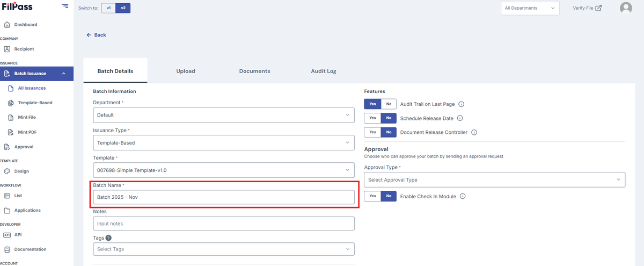Show info for Document Release Controller
The width and height of the screenshot is (644, 266).
point(474,132)
